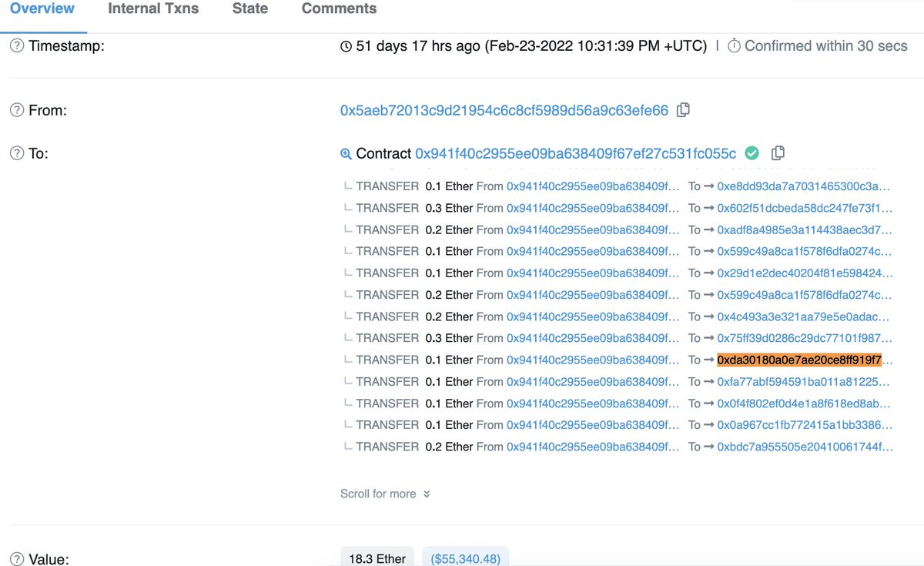Open contract address 0x941f40c2955ee09ba638409f67ef27c531fc055c
Screen dimensions: 924x566
click(576, 153)
